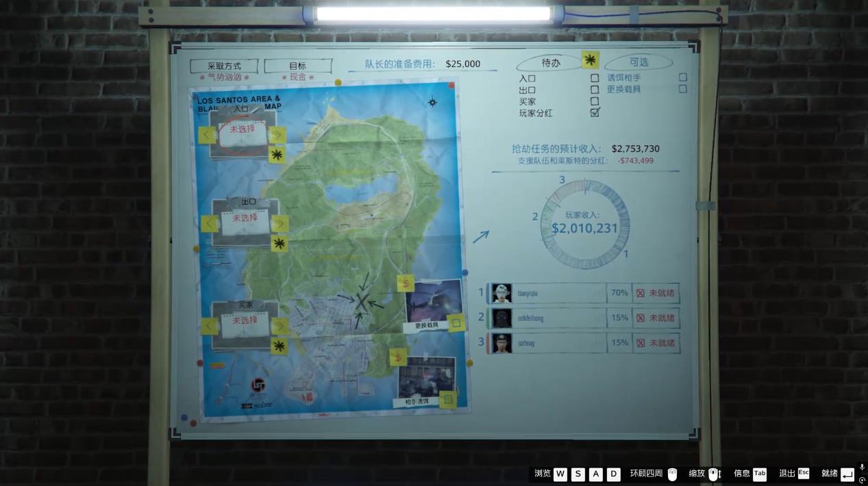Screen dimensions: 868x486
Task: Click the 就绪 label in bottom bar
Action: click(x=830, y=474)
